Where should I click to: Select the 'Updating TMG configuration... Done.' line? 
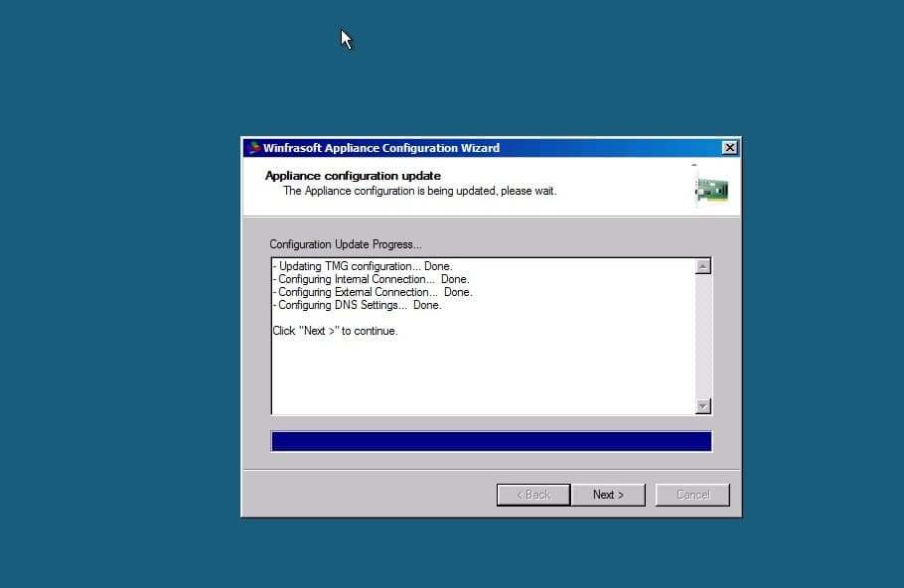pos(363,266)
